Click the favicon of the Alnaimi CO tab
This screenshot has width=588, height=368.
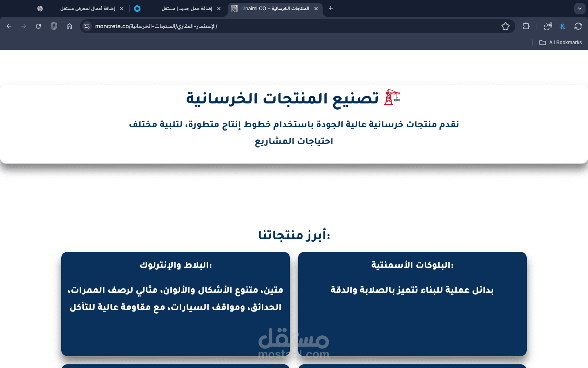(x=234, y=8)
